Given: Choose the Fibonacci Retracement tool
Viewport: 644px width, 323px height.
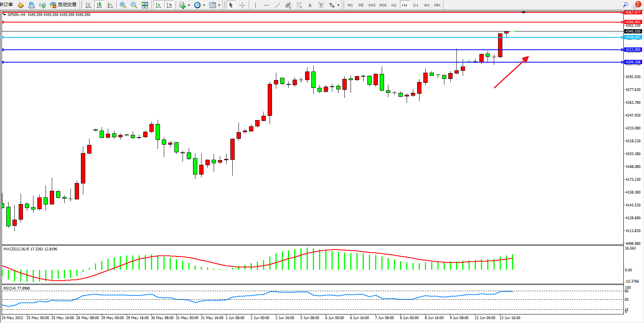Looking at the screenshot, I should [x=299, y=5].
